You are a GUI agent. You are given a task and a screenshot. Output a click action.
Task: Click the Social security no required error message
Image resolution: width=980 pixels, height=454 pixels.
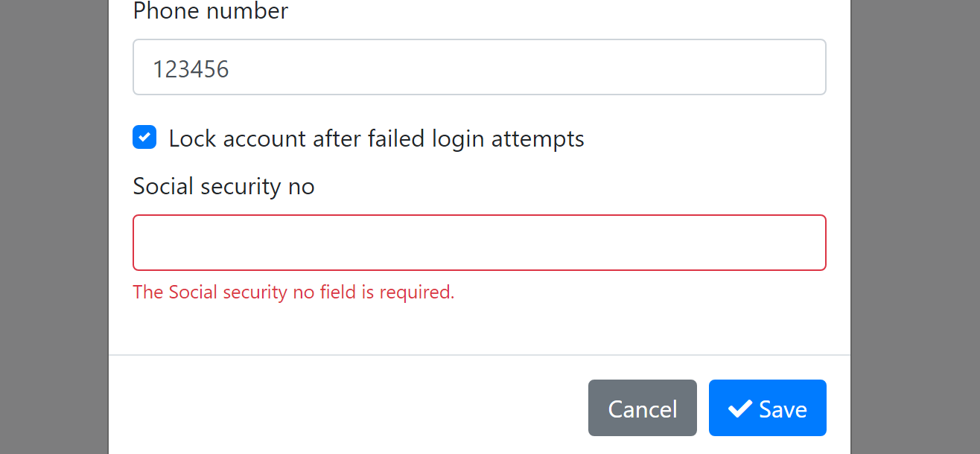(x=293, y=292)
